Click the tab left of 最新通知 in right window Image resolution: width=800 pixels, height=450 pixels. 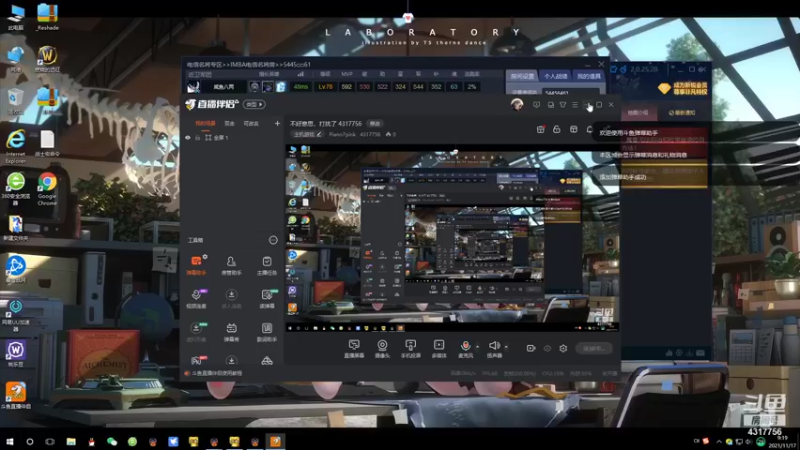[638, 112]
